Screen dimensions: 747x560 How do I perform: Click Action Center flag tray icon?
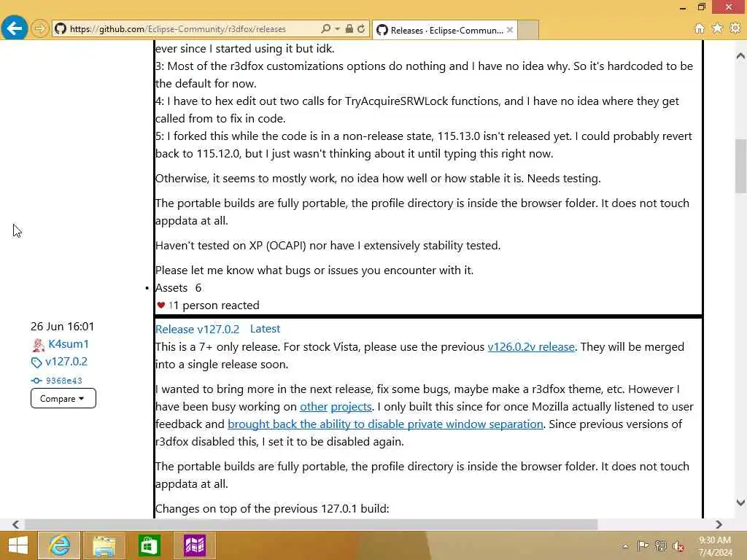coord(643,545)
